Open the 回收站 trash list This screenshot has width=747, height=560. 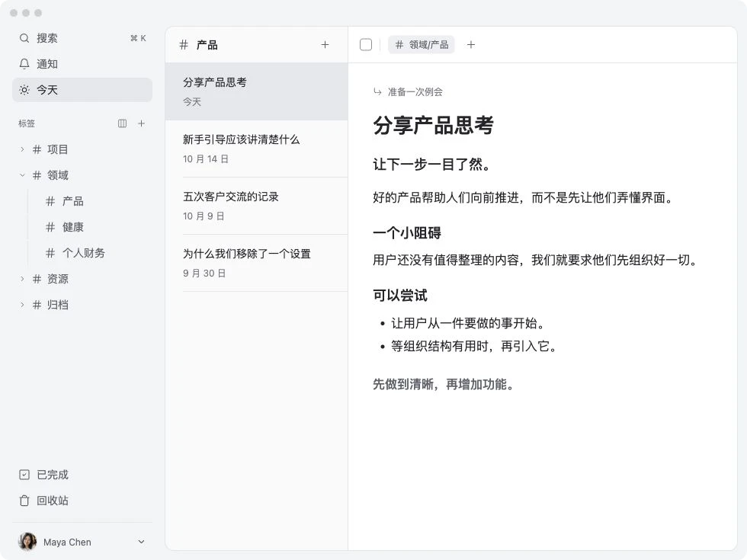click(82, 501)
